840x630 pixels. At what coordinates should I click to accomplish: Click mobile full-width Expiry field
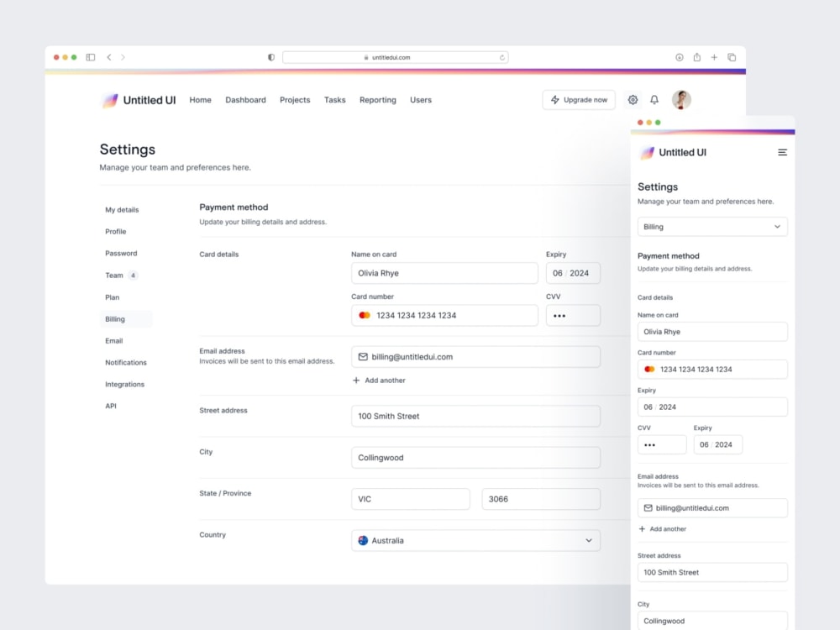(712, 407)
